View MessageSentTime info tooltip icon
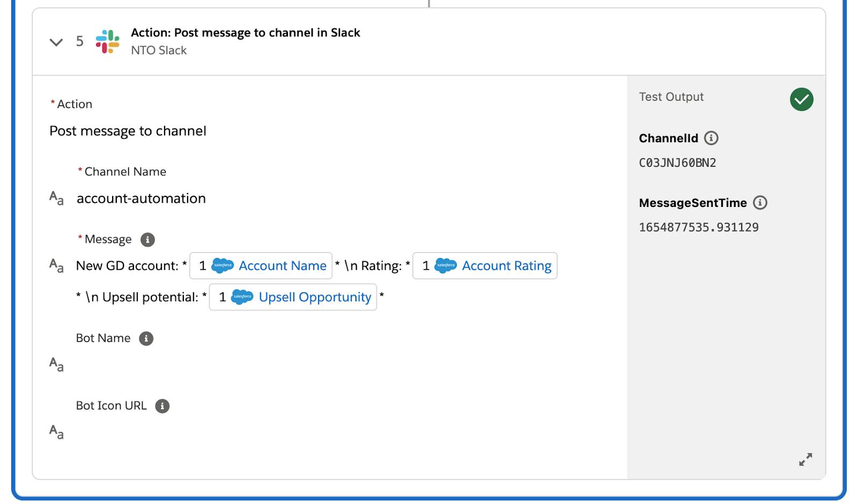This screenshot has width=858, height=504. point(760,202)
